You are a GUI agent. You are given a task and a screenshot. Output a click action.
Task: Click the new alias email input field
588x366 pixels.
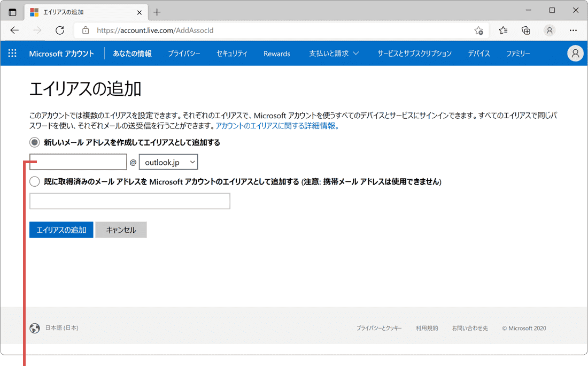(x=78, y=162)
